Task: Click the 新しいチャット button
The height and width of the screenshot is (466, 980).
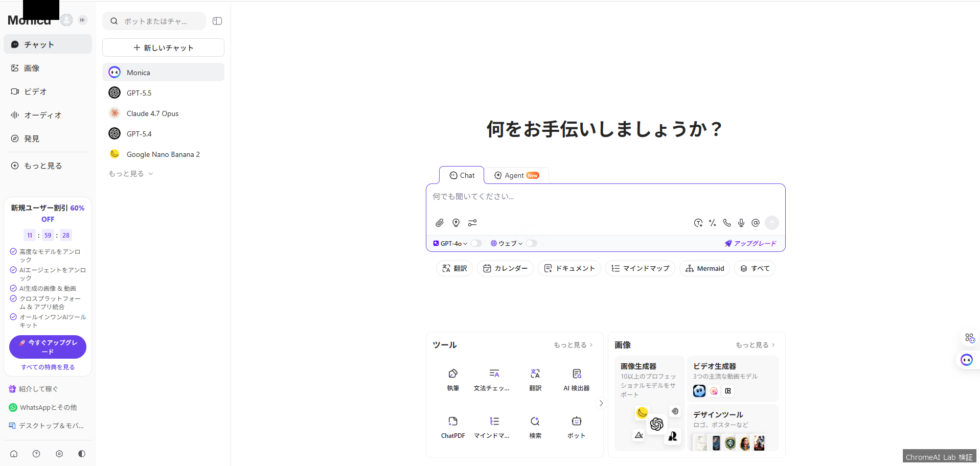Action: 163,48
